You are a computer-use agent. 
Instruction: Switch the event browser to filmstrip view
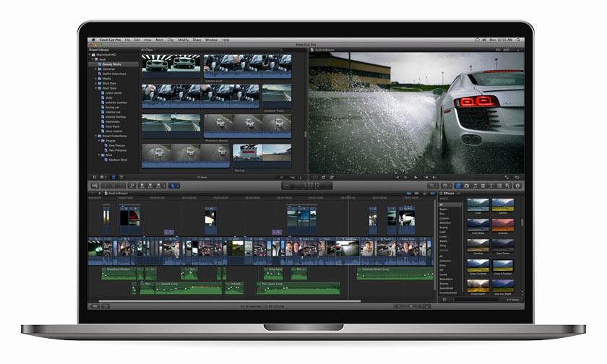pos(113,177)
